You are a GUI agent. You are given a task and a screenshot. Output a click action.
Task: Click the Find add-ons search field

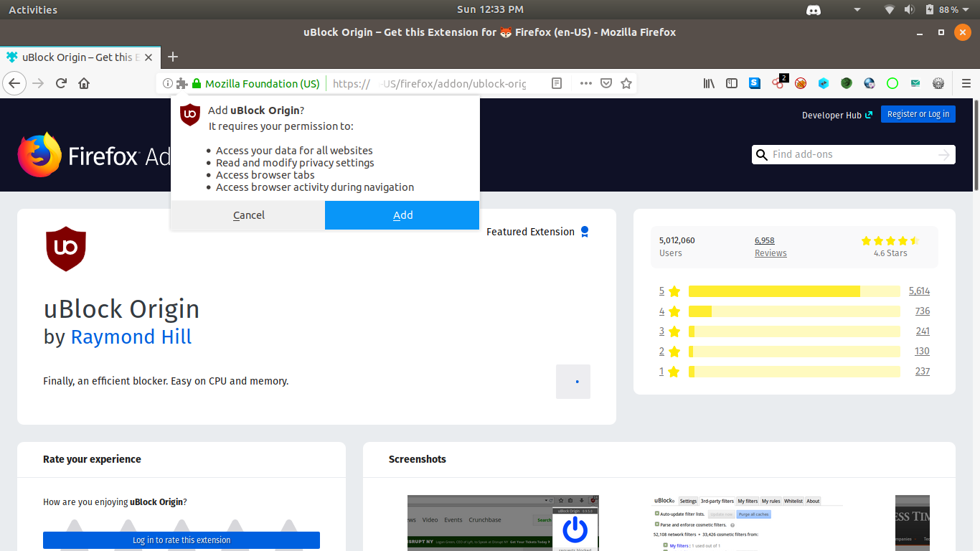click(x=852, y=154)
